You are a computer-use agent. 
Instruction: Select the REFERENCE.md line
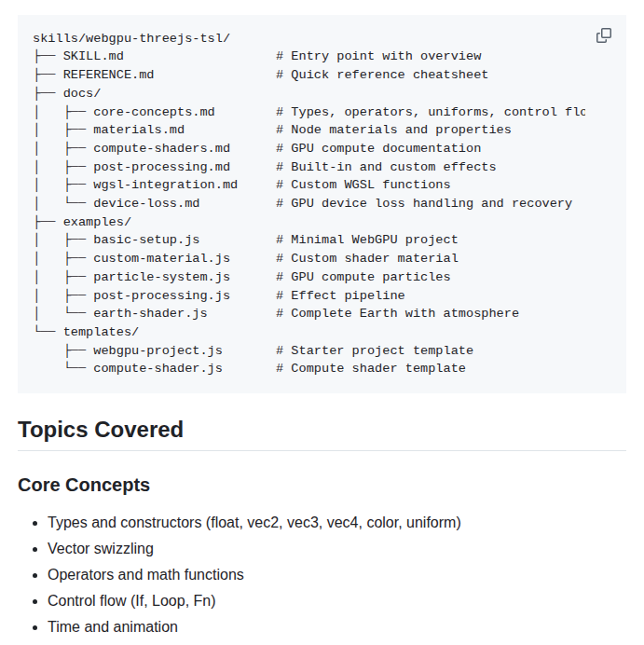pos(108,75)
